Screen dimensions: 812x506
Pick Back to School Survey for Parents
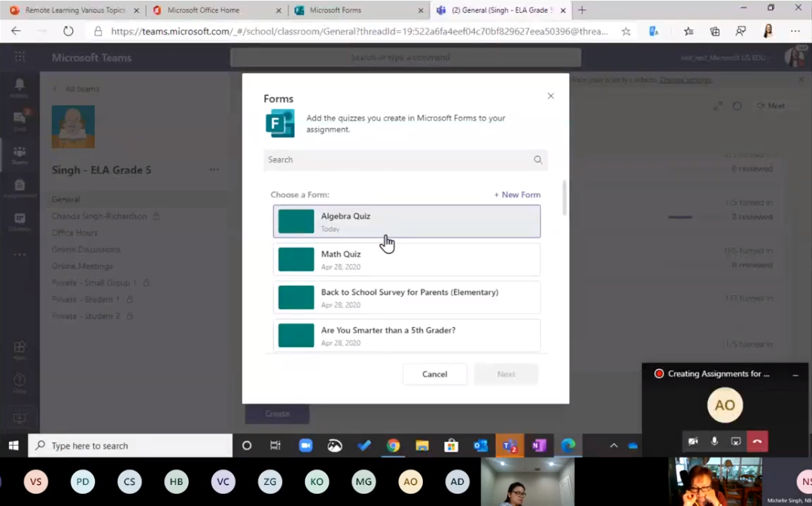[x=406, y=298]
